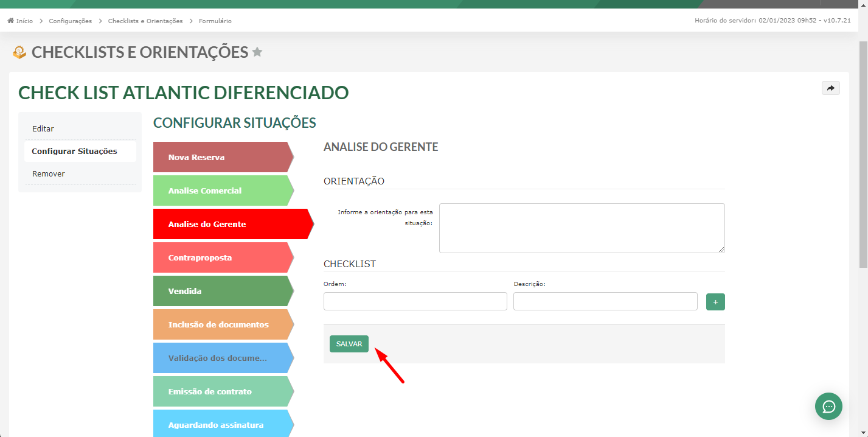Click the SALVAR button

tap(349, 344)
